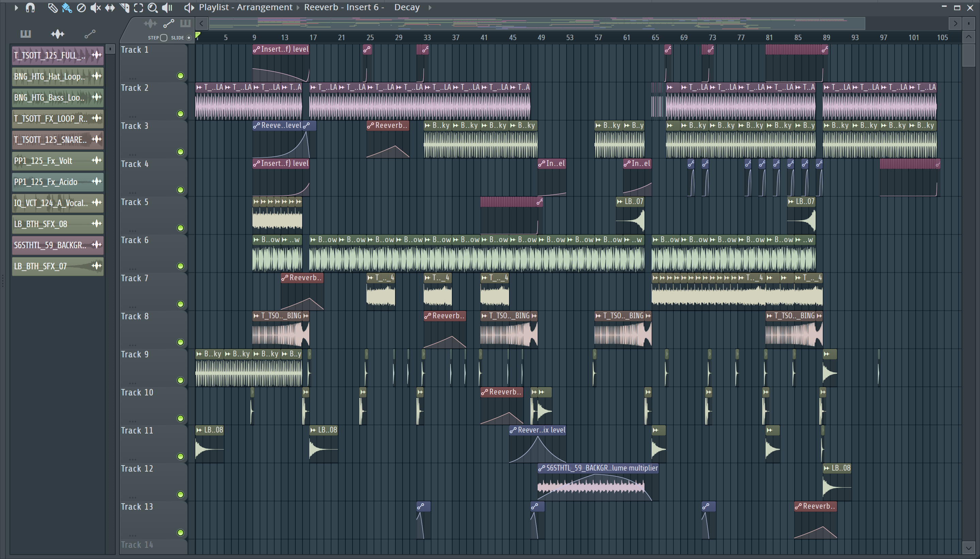Screen dimensions: 980x559
Task: Expand the arrow after Decay
Action: [430, 7]
